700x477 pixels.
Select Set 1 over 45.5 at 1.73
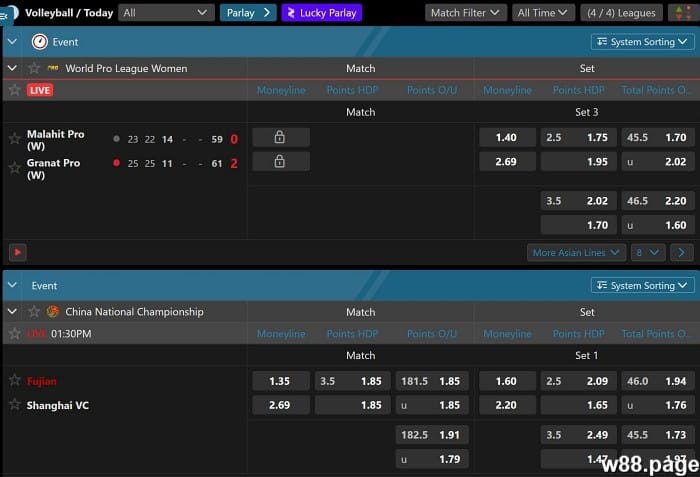click(x=658, y=435)
